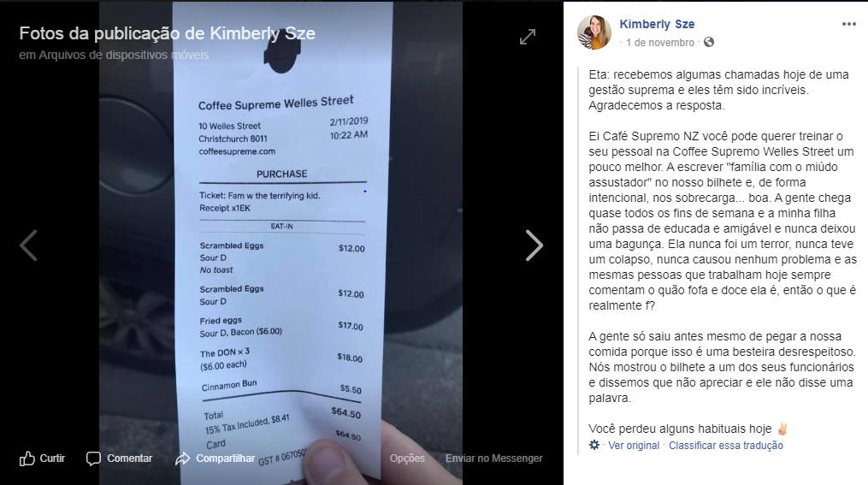Expand photo to fullscreen view
The width and height of the screenshot is (868, 485).
[x=528, y=37]
